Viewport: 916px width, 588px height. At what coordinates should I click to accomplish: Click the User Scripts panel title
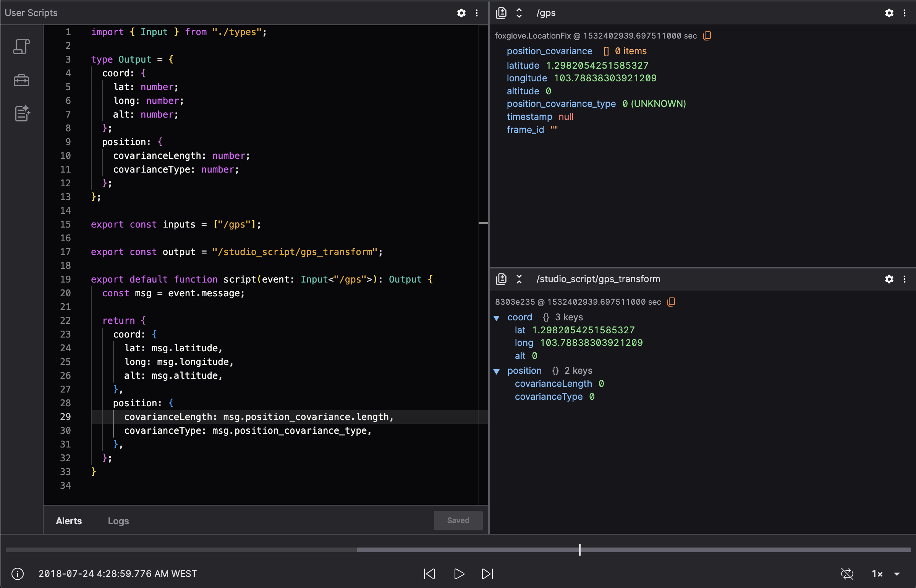pyautogui.click(x=31, y=13)
